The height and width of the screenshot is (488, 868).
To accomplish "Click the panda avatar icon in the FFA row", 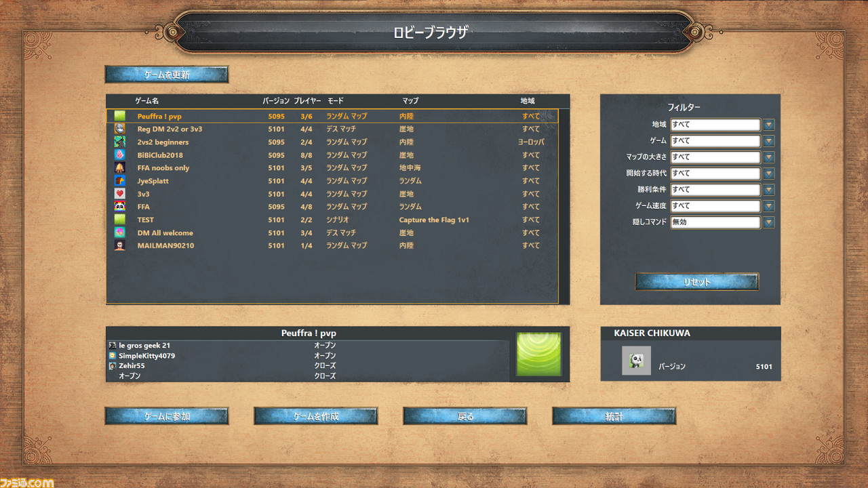I will [x=120, y=207].
